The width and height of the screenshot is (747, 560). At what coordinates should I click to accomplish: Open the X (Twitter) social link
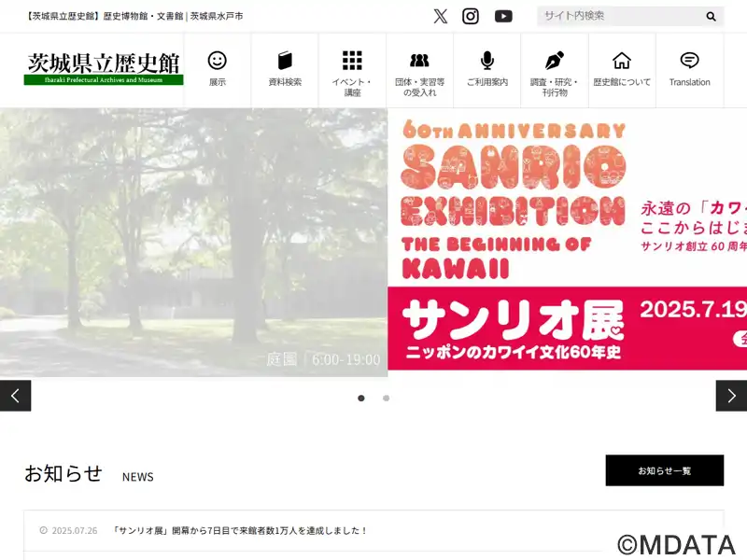[441, 16]
